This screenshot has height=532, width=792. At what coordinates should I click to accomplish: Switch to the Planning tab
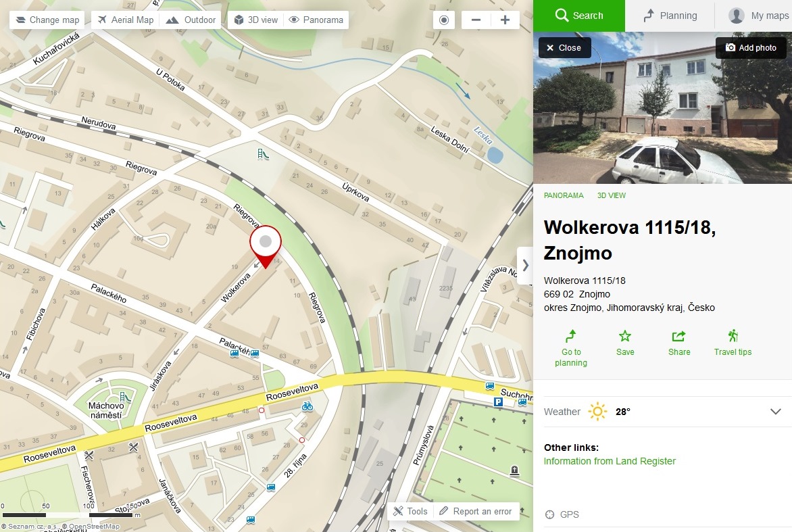670,16
